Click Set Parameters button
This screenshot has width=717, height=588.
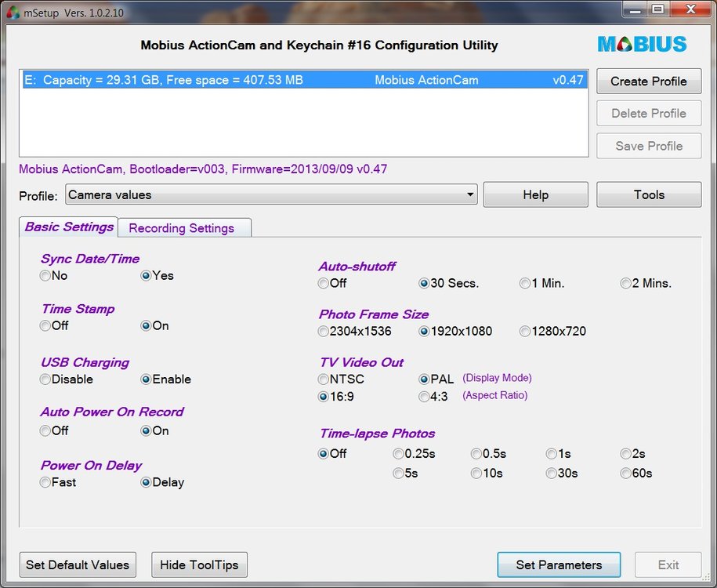coord(559,564)
